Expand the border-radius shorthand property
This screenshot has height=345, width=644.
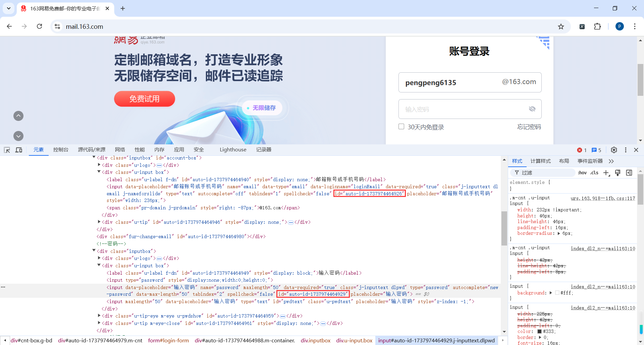click(558, 233)
